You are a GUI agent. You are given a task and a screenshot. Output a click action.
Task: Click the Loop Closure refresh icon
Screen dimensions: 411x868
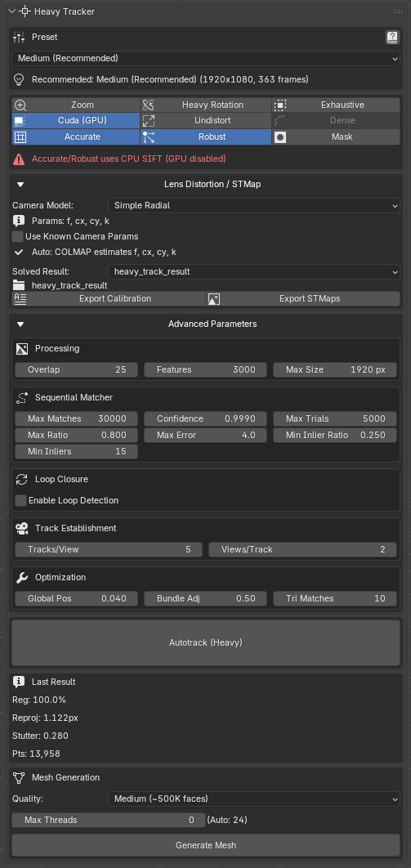[22, 480]
